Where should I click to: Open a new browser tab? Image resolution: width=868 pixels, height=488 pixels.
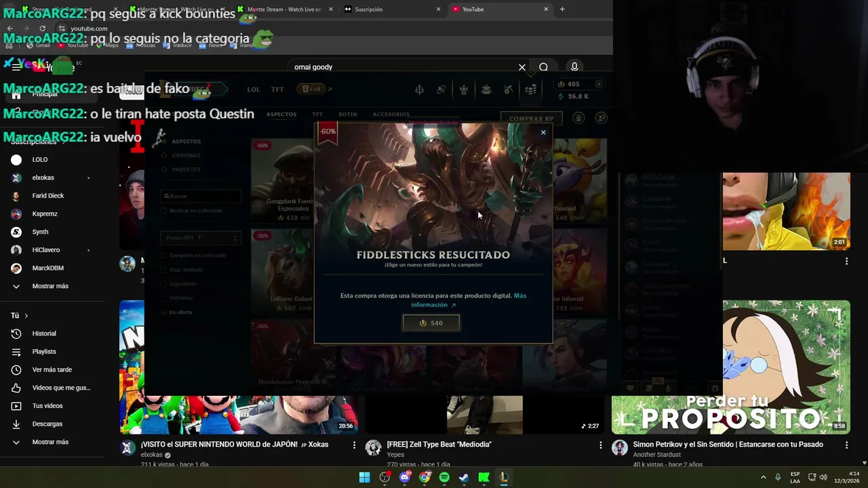pos(562,9)
